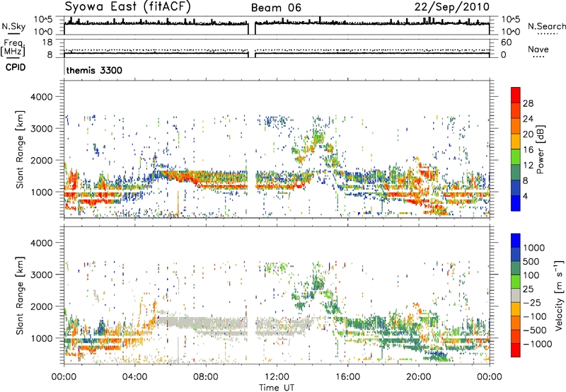This screenshot has width=566, height=392.
Task: Click the "08:00" time axis tick label
Action: (x=206, y=377)
